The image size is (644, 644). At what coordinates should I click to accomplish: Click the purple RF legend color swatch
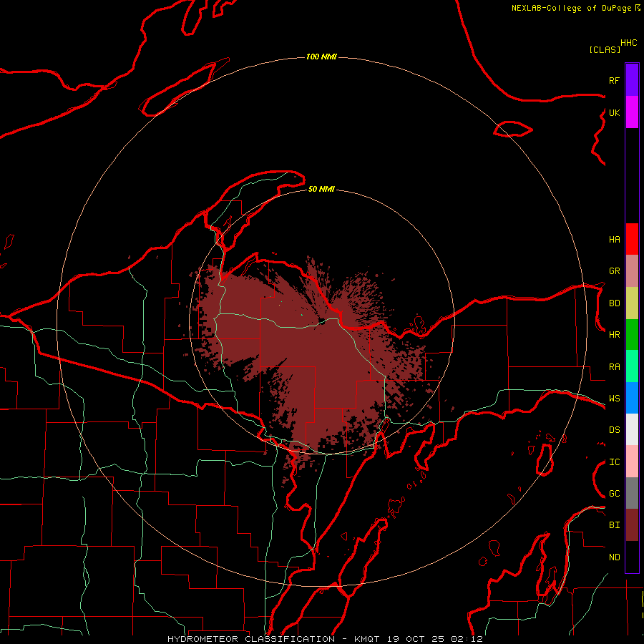point(632,80)
